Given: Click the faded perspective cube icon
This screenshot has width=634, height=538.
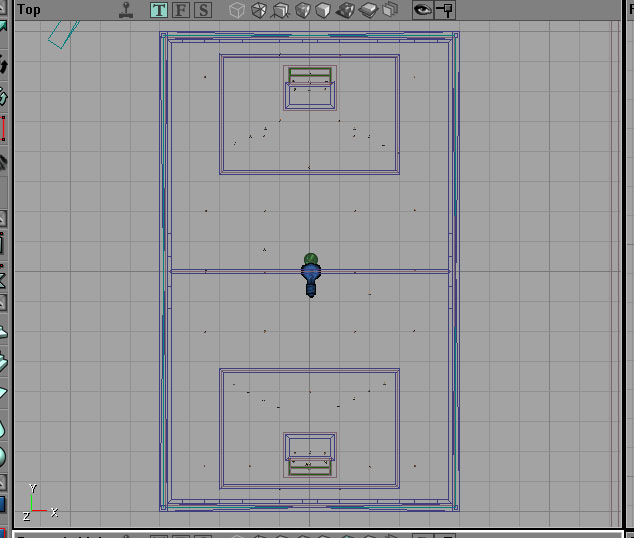Looking at the screenshot, I should coord(237,11).
